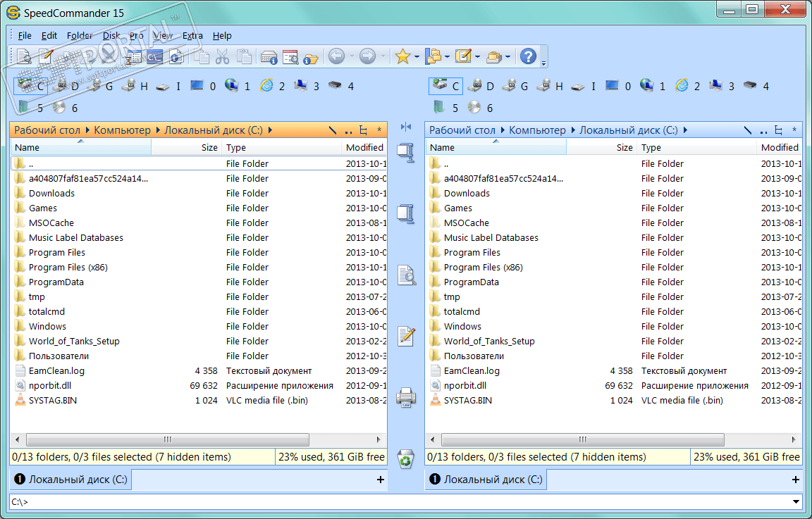Click the Edit file icon with pencil

46,56
